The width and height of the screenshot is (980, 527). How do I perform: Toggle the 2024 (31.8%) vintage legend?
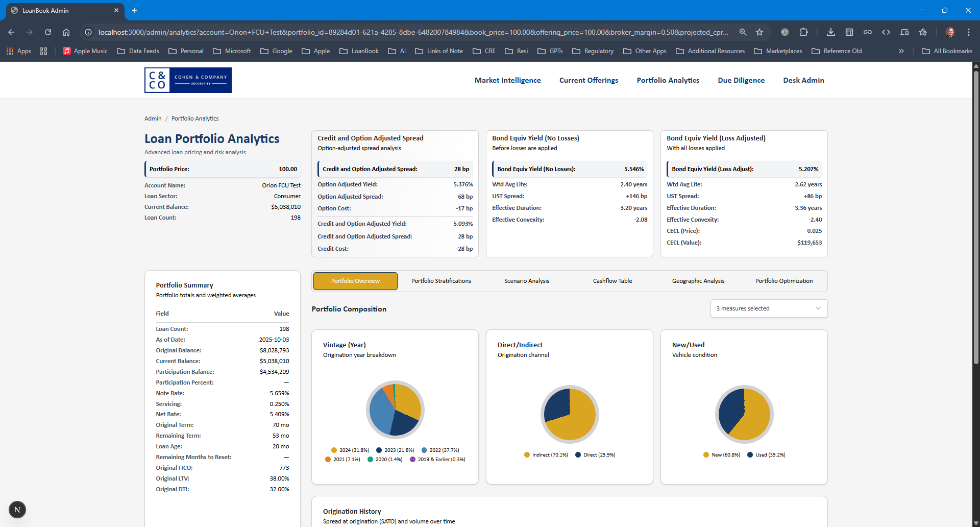350,450
